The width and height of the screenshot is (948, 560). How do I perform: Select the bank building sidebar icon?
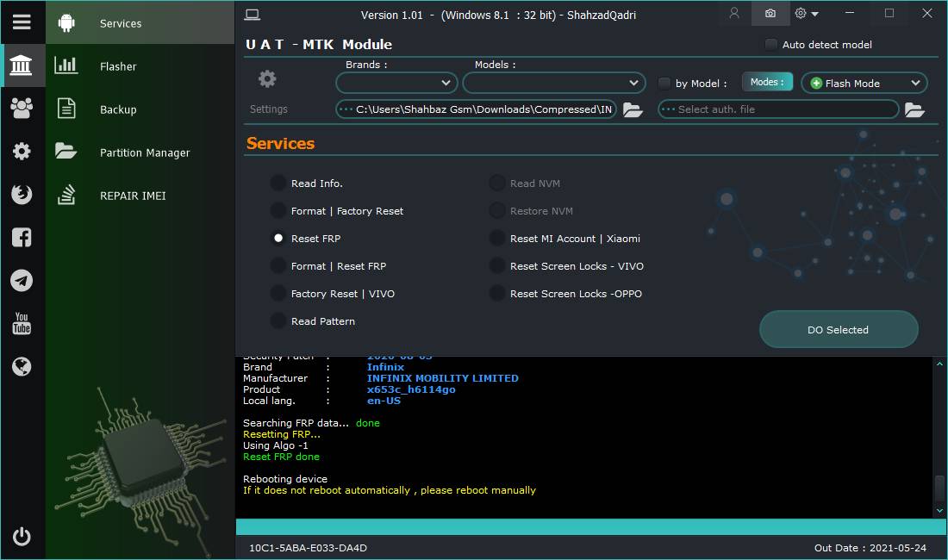click(22, 65)
